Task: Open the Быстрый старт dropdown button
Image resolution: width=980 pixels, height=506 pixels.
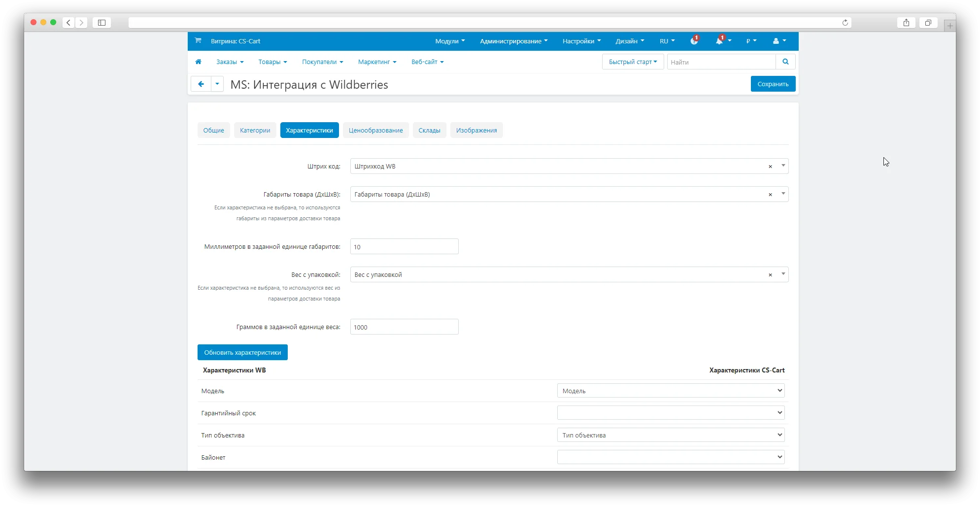Action: [633, 62]
